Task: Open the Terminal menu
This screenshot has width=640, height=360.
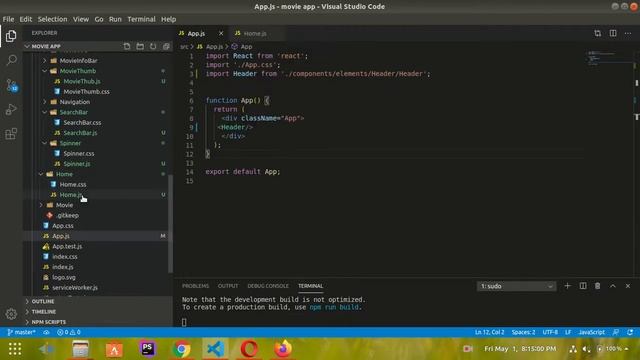Action: click(141, 19)
